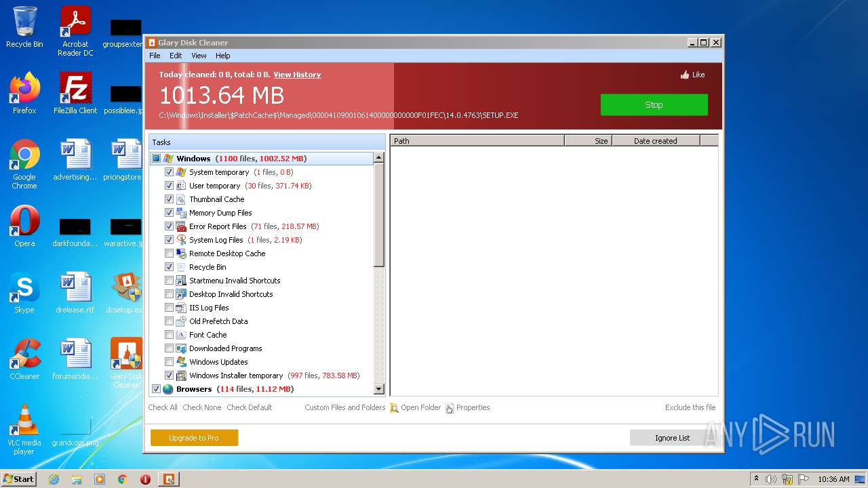The width and height of the screenshot is (868, 488).
Task: Click the Exclude this file link
Action: click(x=690, y=407)
